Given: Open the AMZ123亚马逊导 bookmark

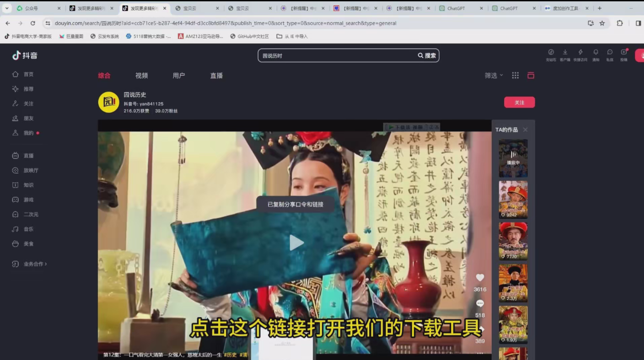Looking at the screenshot, I should pyautogui.click(x=201, y=36).
